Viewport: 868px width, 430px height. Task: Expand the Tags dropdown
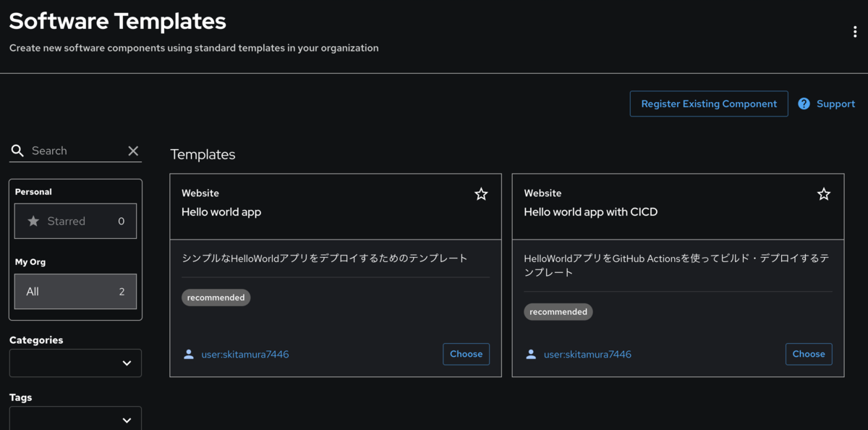(75, 419)
